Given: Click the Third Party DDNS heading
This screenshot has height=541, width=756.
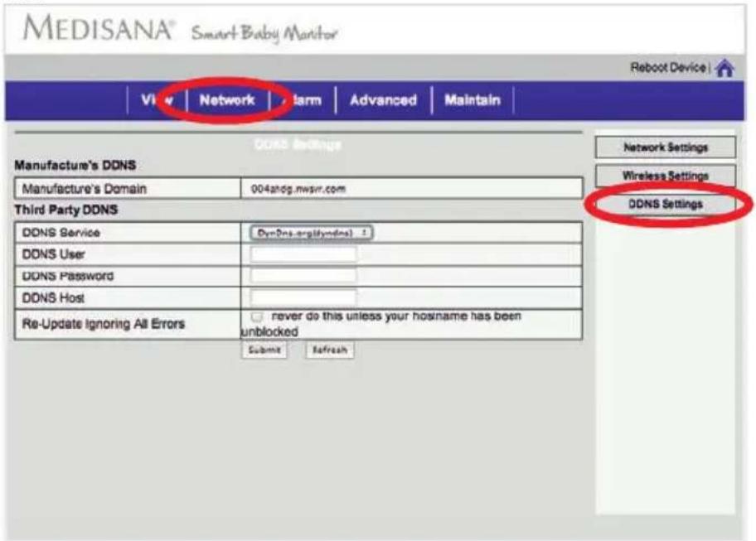Looking at the screenshot, I should point(66,210).
